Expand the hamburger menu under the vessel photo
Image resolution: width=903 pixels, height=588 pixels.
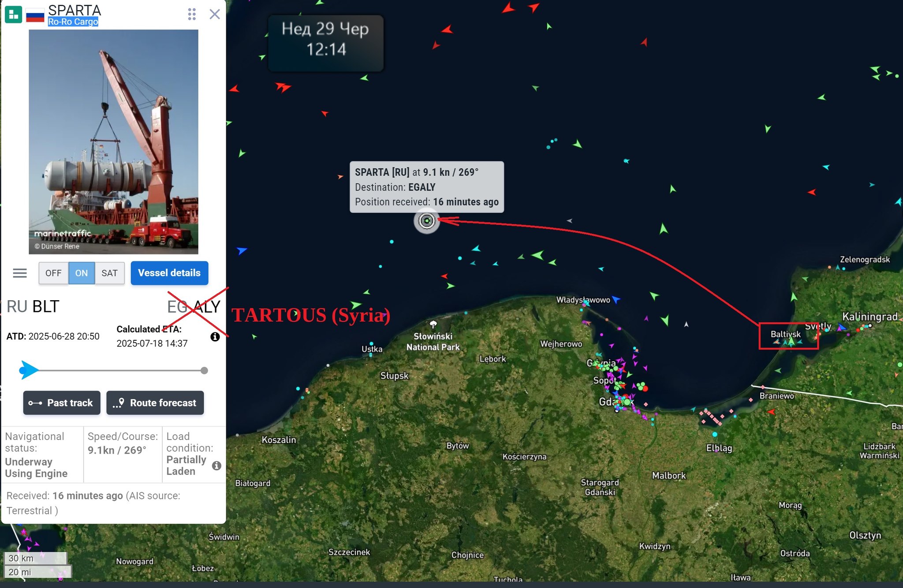[19, 273]
